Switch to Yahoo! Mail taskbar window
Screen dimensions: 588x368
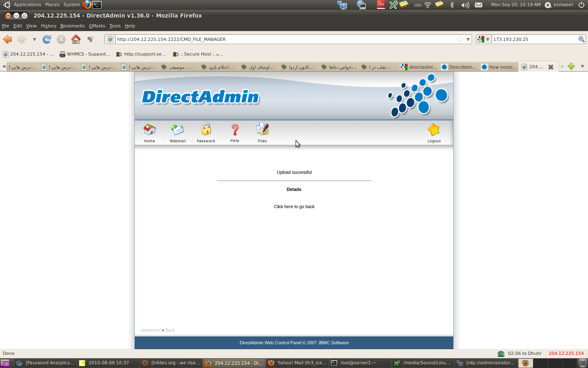click(297, 363)
